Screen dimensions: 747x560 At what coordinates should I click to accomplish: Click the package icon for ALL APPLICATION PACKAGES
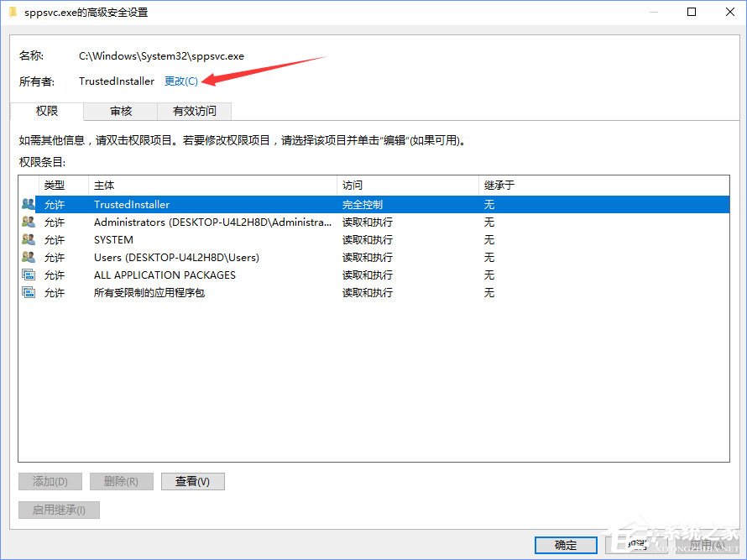click(x=28, y=275)
